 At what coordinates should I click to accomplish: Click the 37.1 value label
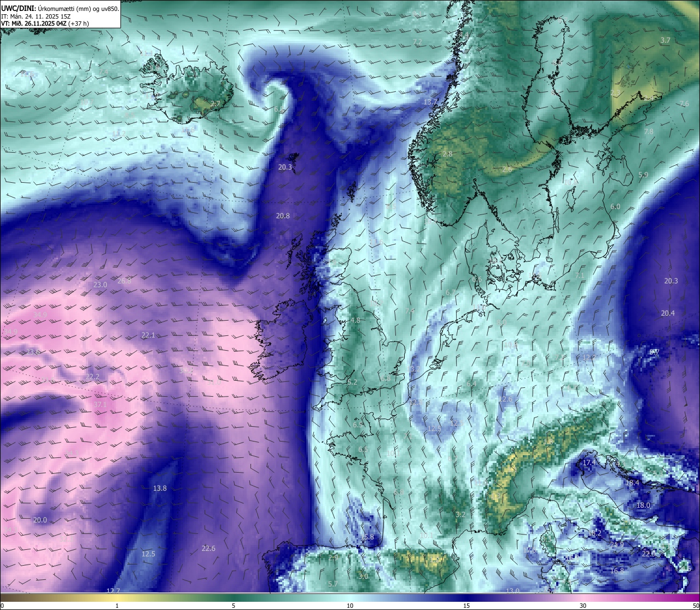click(x=100, y=405)
